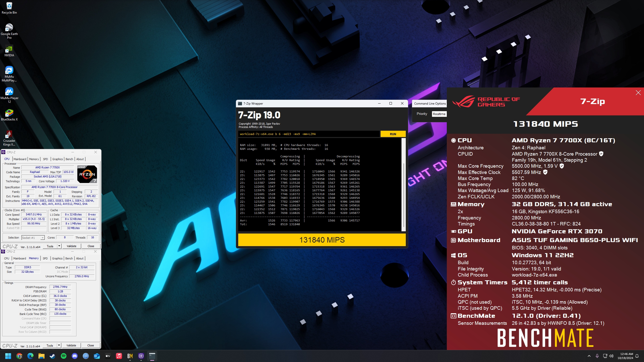Screen dimensions: 644x362
Task: Open the volume control tray icon
Action: (x=611, y=356)
